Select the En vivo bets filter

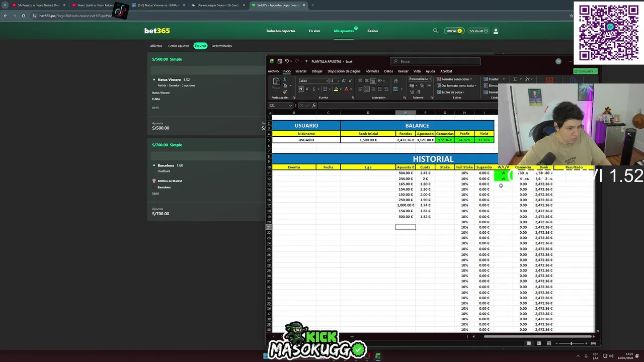coord(200,46)
